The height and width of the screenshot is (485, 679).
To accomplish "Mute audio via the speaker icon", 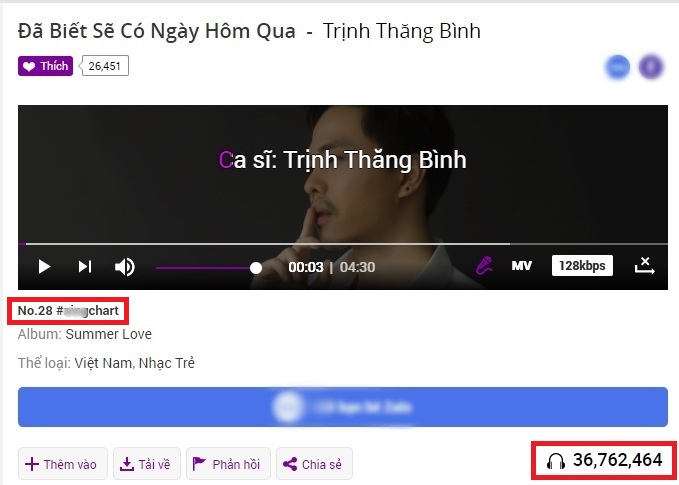I will click(125, 267).
